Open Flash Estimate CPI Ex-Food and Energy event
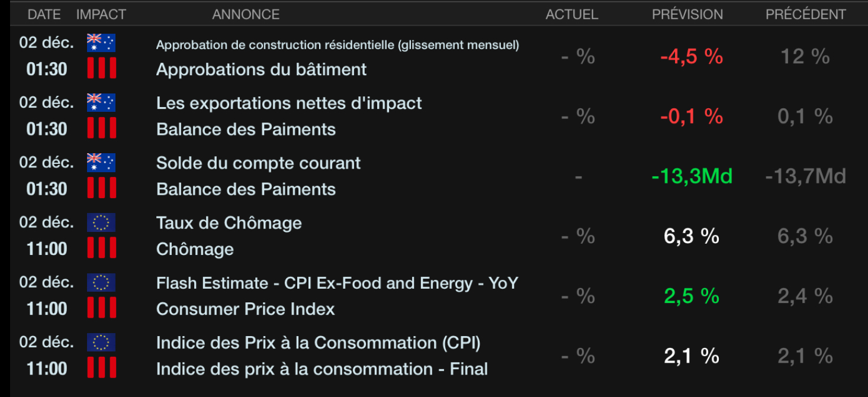Image resolution: width=868 pixels, height=397 pixels. (x=337, y=283)
